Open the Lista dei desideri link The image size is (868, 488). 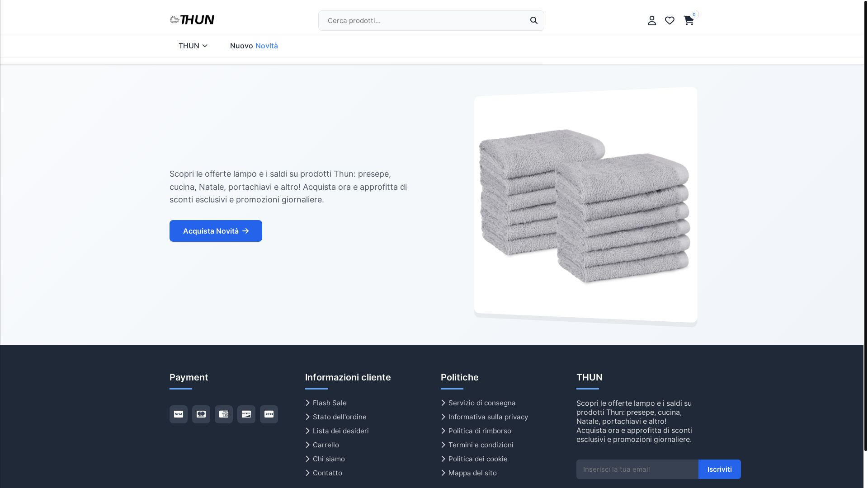click(x=337, y=431)
